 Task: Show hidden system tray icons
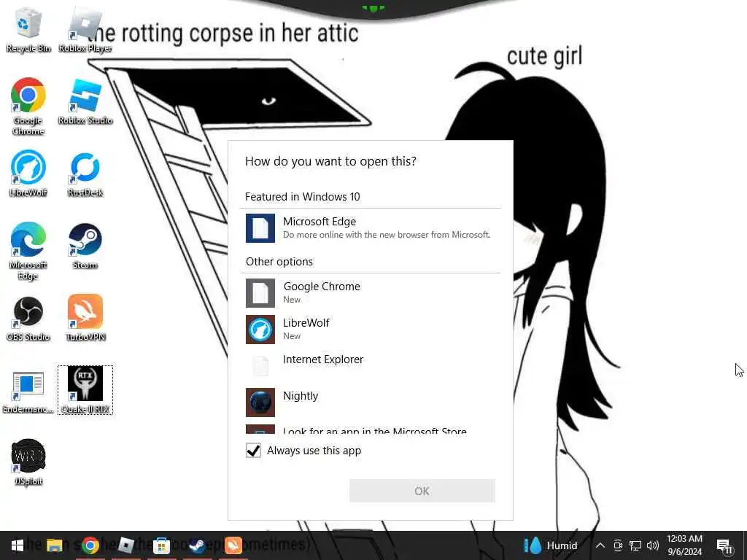(x=600, y=545)
